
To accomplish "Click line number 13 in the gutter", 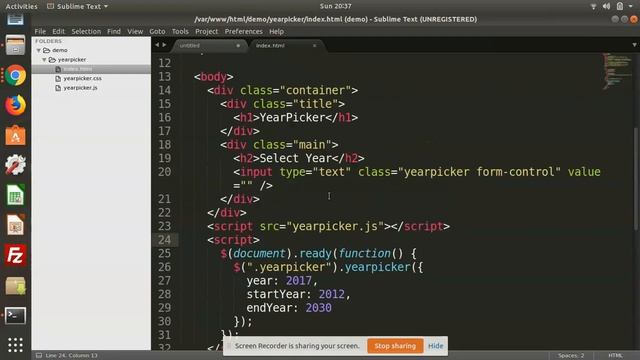I will pyautogui.click(x=164, y=77).
